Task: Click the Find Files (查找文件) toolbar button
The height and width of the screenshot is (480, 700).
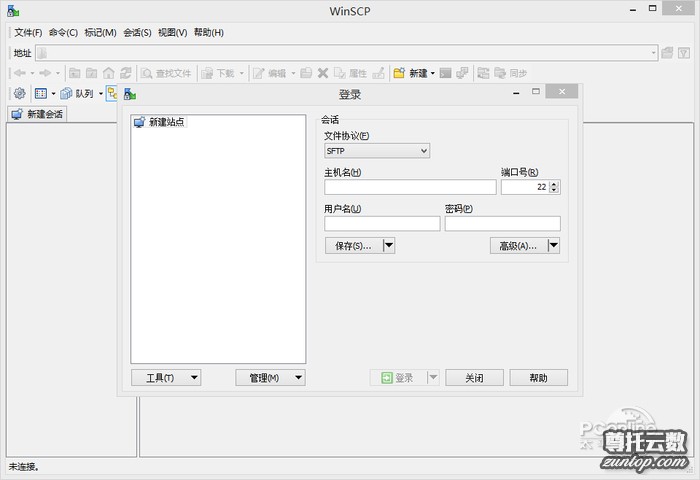Action: (x=166, y=73)
